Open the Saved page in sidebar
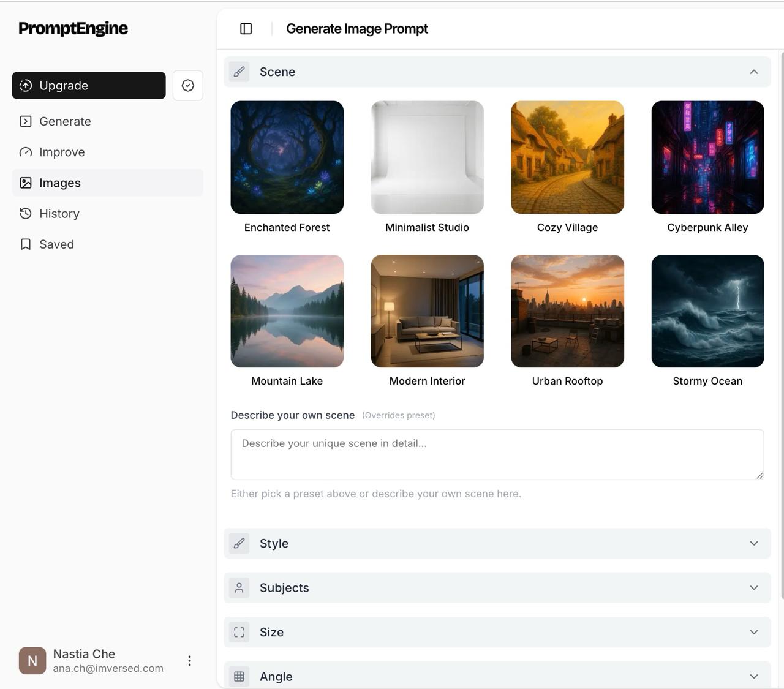The height and width of the screenshot is (689, 784). pyautogui.click(x=56, y=244)
